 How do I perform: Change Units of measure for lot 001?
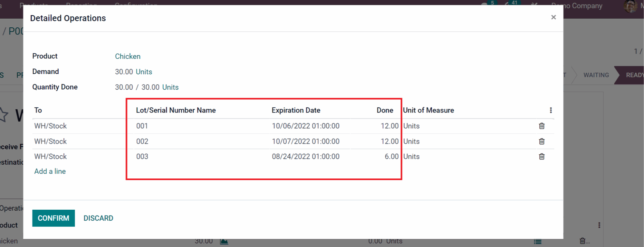coord(411,126)
